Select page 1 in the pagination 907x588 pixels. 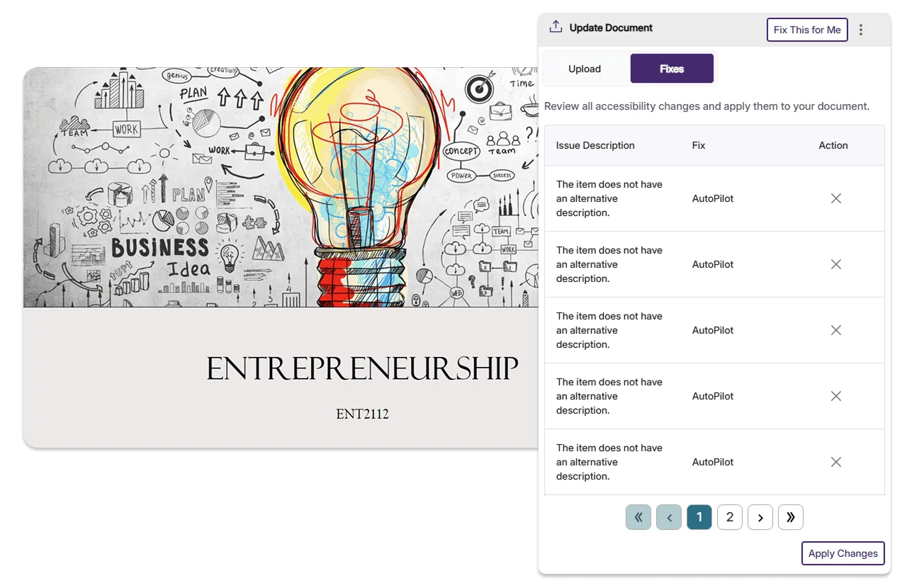click(x=699, y=517)
